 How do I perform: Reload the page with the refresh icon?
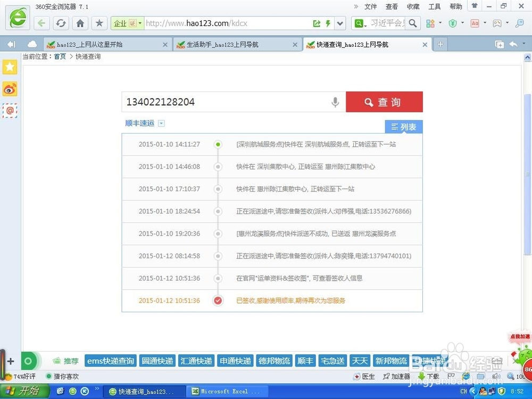coord(61,23)
